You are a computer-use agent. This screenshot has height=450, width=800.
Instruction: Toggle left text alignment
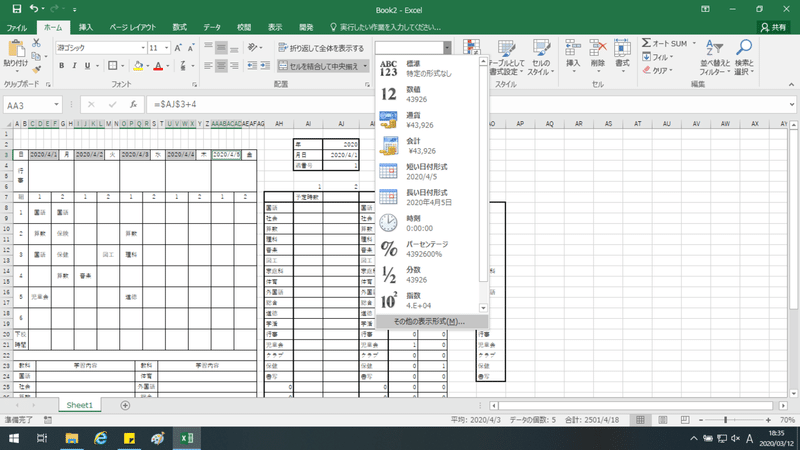point(208,66)
